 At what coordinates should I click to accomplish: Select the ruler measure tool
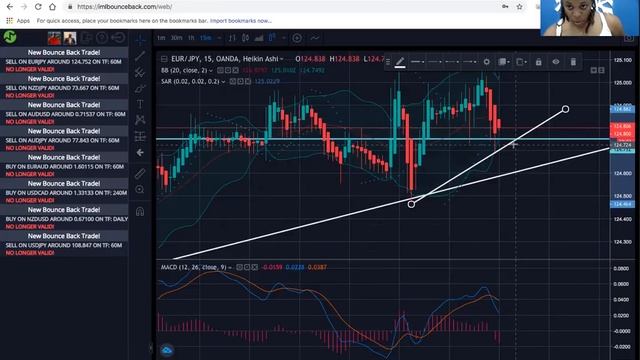click(x=140, y=173)
